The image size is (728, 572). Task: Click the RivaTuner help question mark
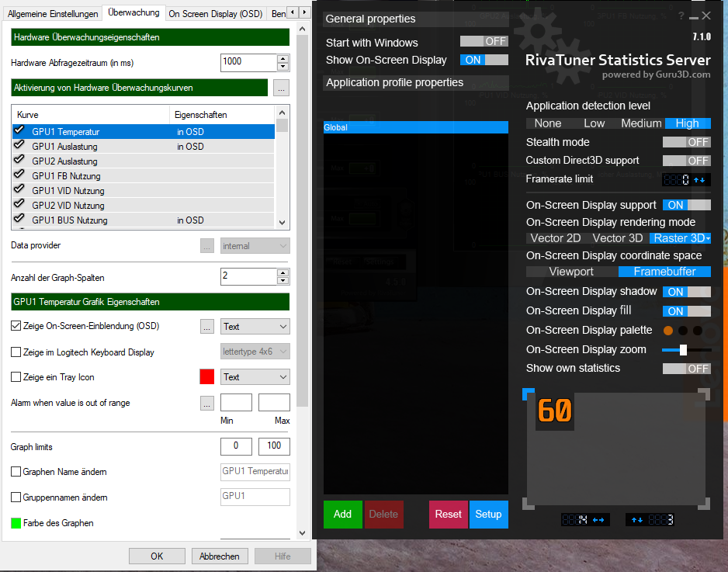(681, 16)
